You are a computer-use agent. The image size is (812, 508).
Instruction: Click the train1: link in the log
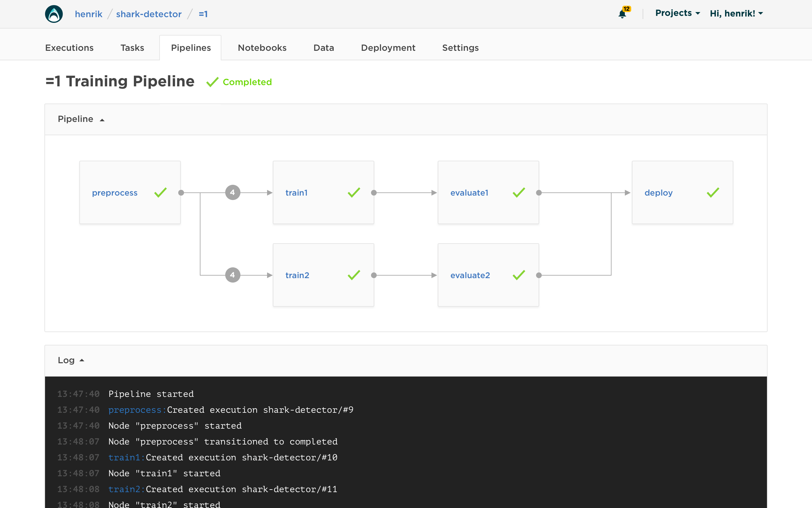[x=127, y=457]
